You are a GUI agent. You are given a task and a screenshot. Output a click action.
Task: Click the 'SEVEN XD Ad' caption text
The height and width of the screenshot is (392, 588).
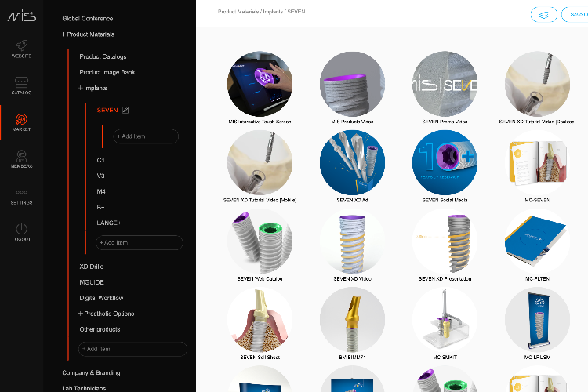(352, 201)
